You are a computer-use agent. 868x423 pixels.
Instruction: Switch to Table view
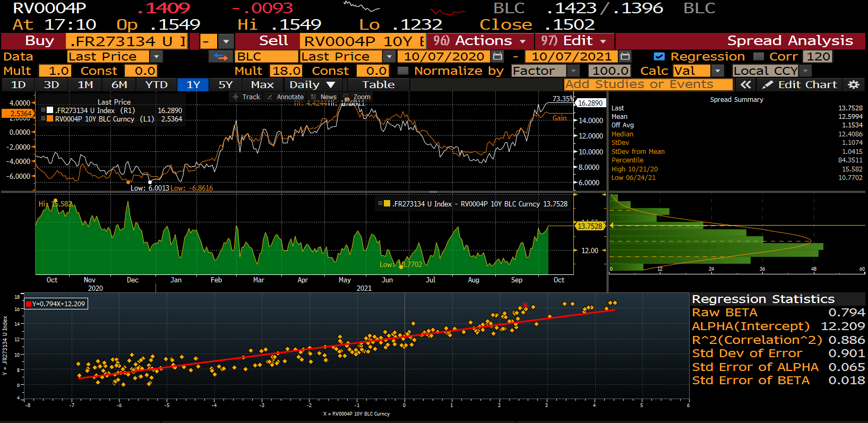click(x=379, y=84)
